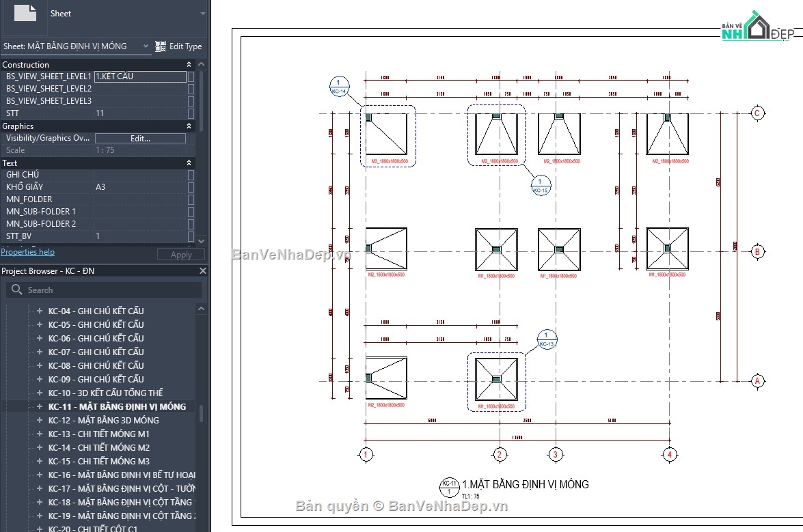Open the Edit Type dialog

click(x=178, y=46)
